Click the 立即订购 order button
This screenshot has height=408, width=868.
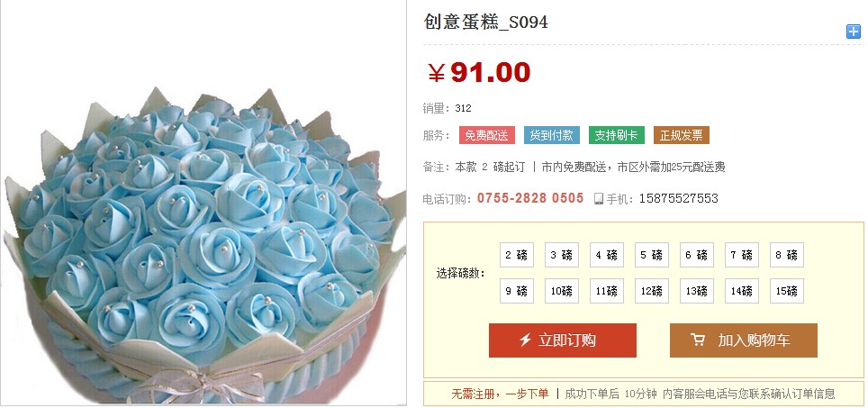click(x=563, y=340)
